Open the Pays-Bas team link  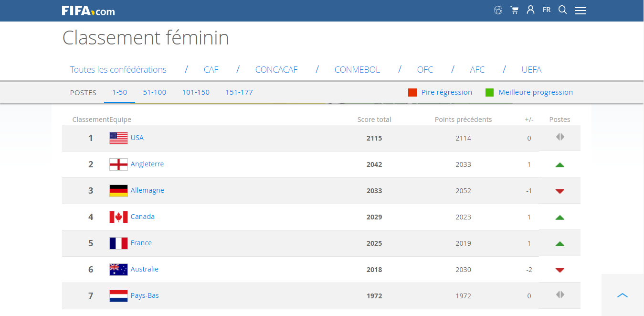point(145,295)
